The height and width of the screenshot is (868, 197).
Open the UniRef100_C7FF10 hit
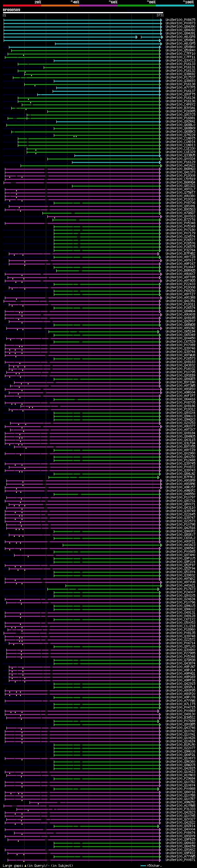[x=180, y=54]
